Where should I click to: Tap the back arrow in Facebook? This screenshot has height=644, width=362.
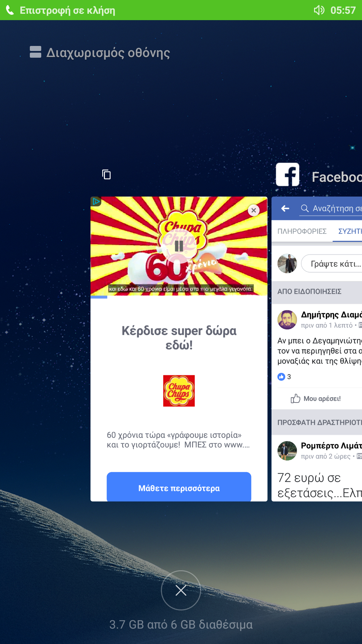[x=285, y=209]
